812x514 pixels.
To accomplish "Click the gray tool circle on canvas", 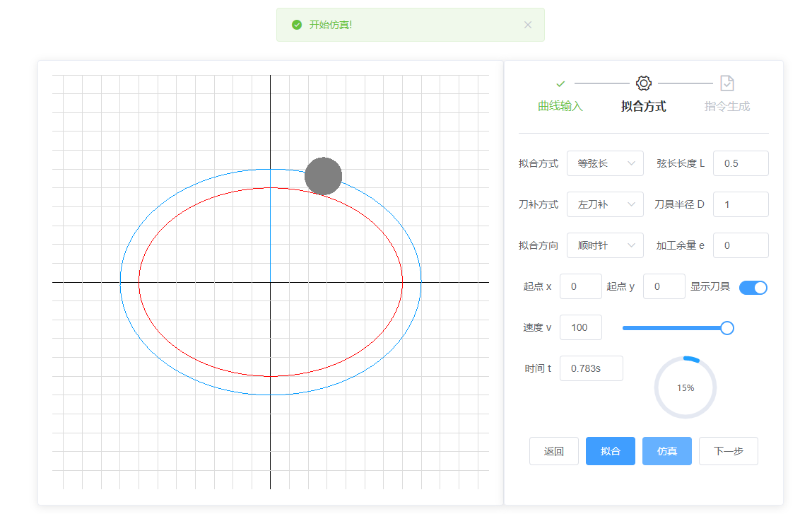I will point(324,176).
